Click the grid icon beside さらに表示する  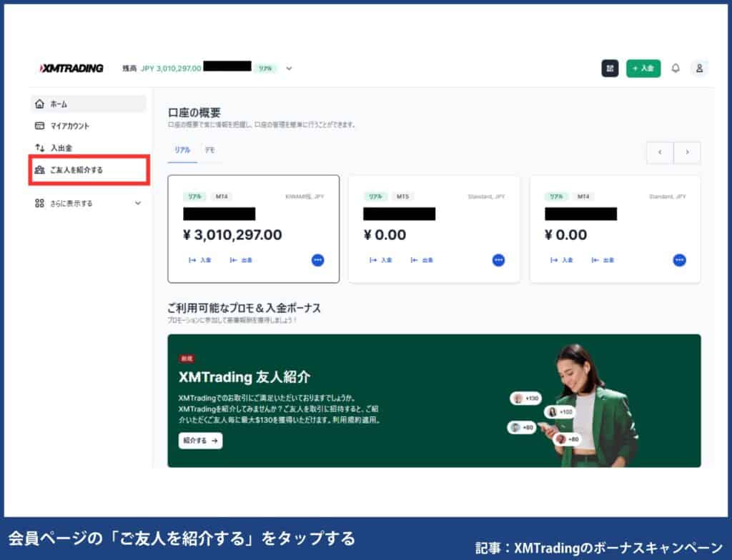coord(40,203)
